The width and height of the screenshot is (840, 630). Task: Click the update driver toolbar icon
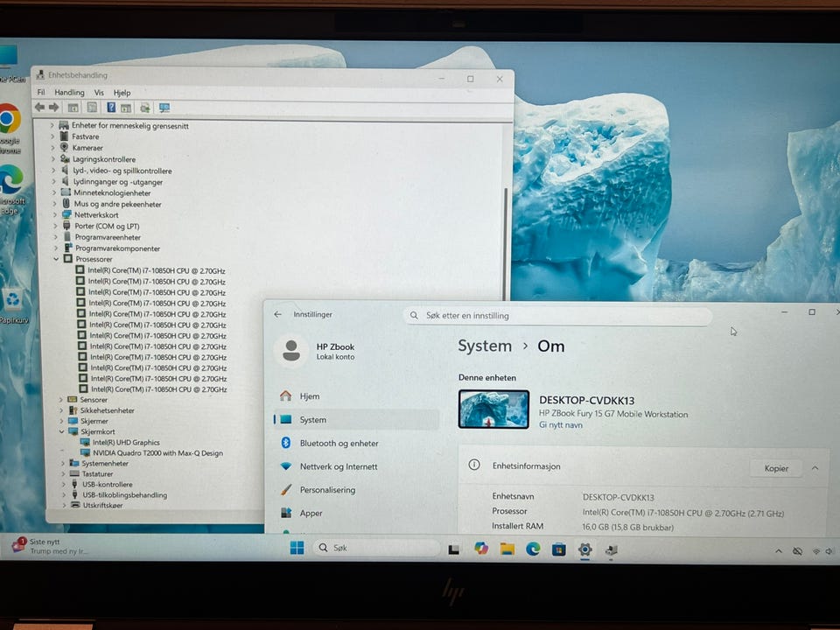tap(144, 108)
